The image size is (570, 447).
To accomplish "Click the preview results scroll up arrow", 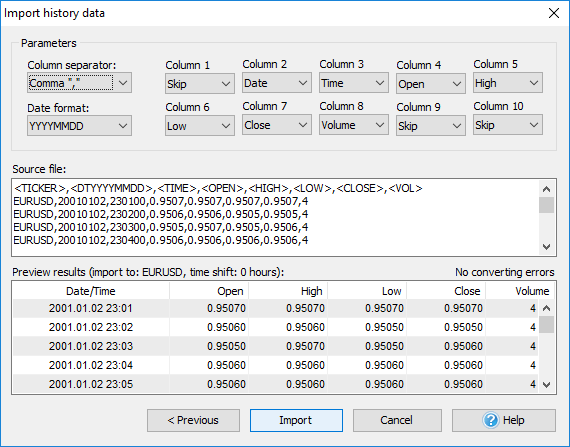I will [x=546, y=309].
